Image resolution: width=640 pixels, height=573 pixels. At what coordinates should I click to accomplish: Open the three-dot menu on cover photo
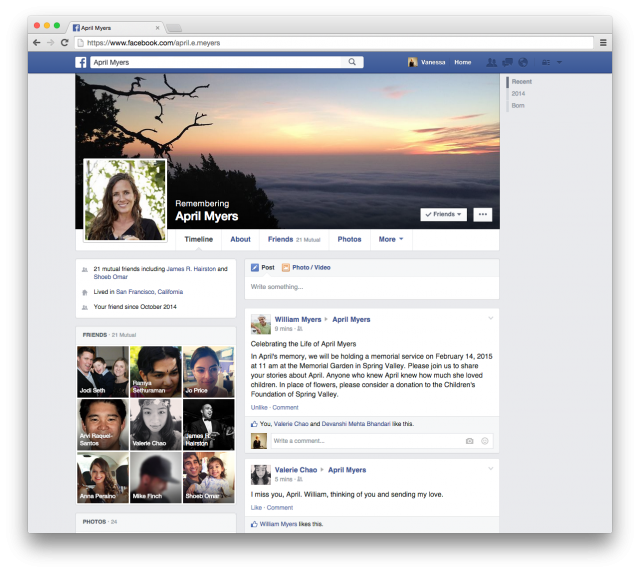point(482,214)
